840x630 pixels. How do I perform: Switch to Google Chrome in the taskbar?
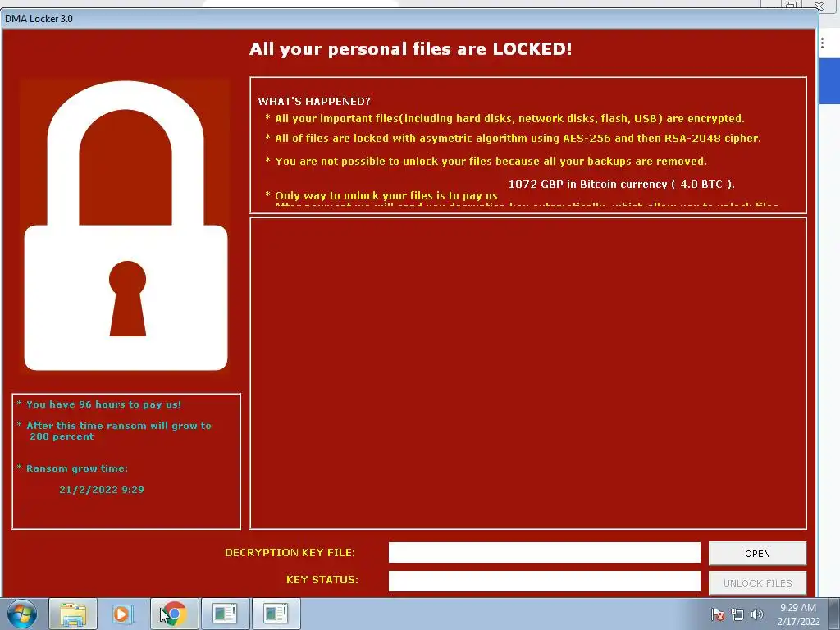tap(174, 614)
